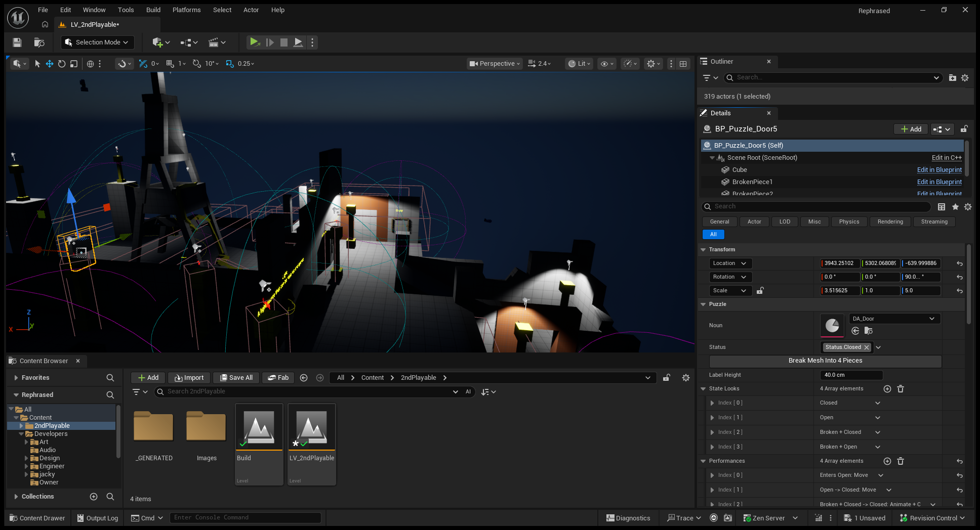Open the Fab marketplace button
Viewport: 980px width, 530px height.
(278, 378)
